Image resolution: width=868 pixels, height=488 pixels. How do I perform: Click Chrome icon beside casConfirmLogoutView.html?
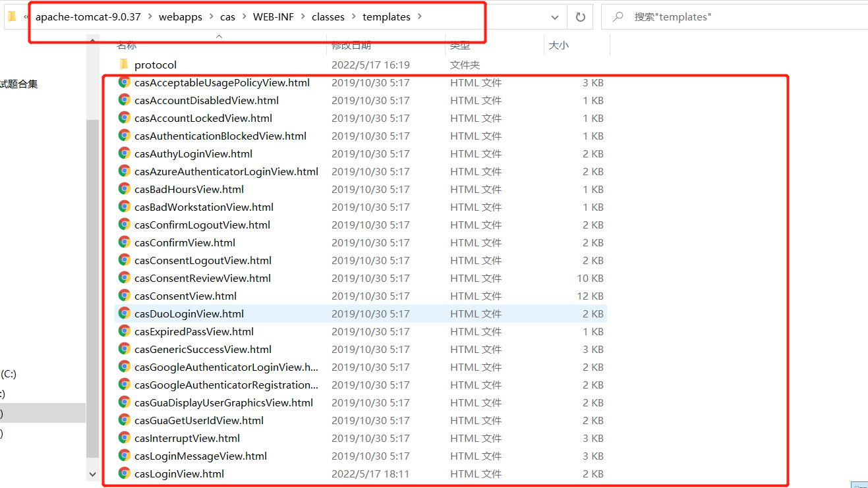124,225
